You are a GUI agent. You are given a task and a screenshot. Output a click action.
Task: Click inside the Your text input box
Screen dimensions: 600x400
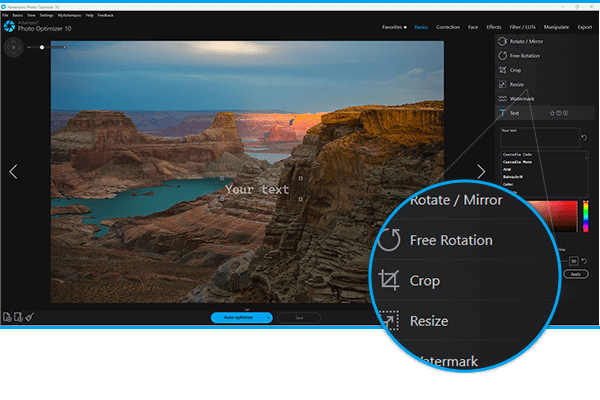540,138
